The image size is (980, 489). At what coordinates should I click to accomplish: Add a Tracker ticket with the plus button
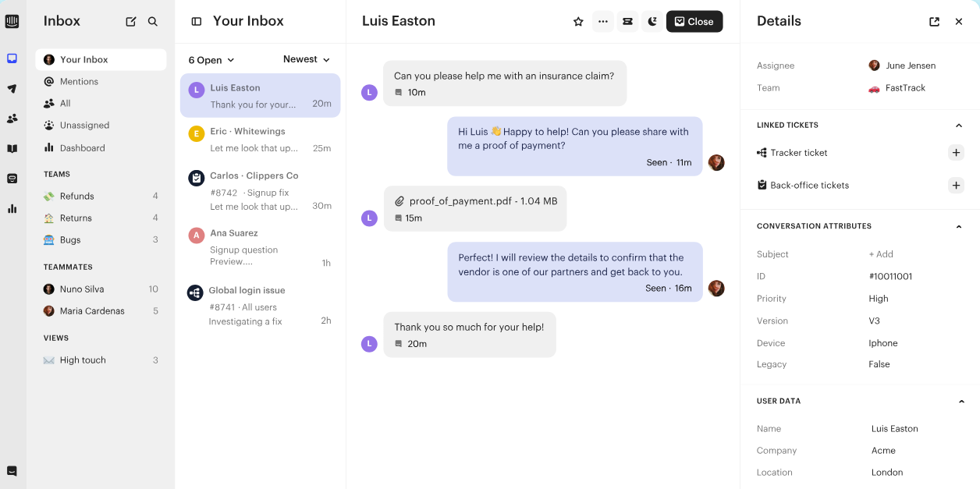[956, 152]
